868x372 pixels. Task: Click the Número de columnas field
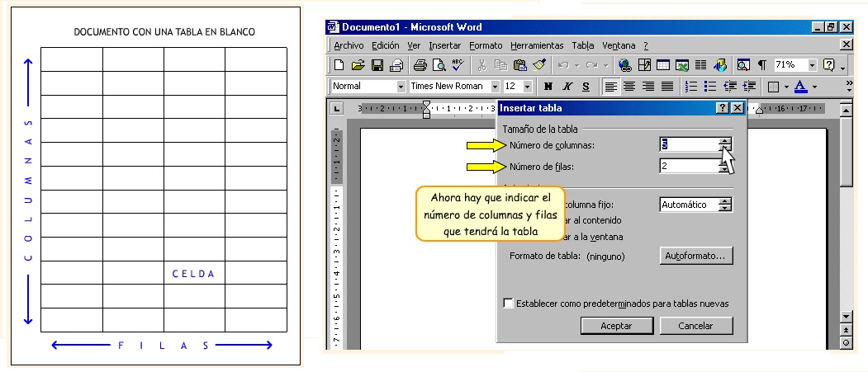click(x=689, y=144)
